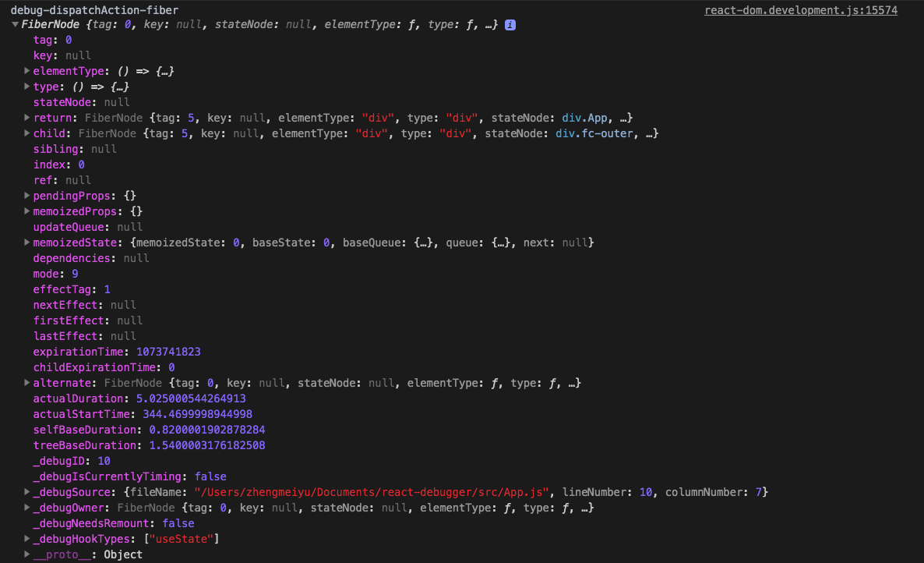The image size is (924, 563).
Task: Expand the memoizedState object
Action: [27, 243]
